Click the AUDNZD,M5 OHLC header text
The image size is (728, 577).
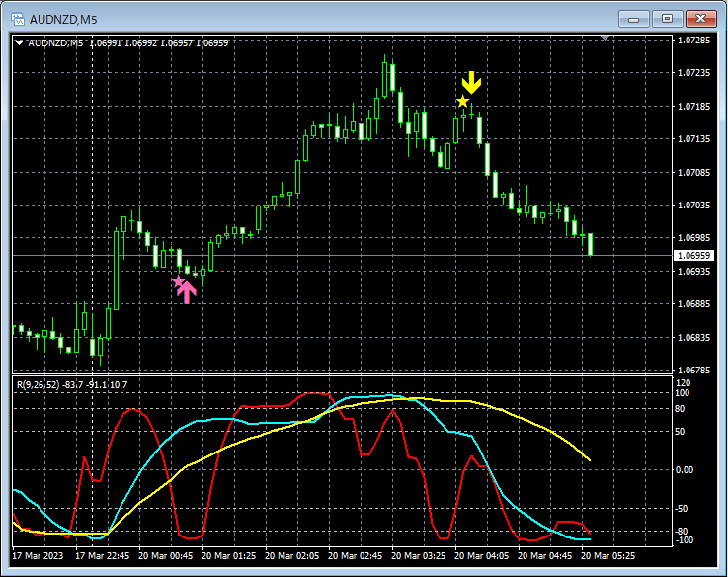[128, 43]
